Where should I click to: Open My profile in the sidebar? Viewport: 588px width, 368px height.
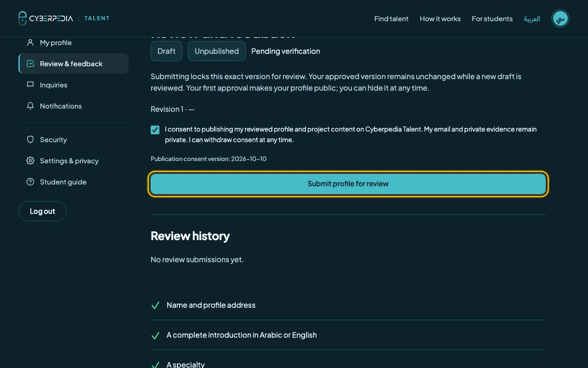pyautogui.click(x=73, y=42)
